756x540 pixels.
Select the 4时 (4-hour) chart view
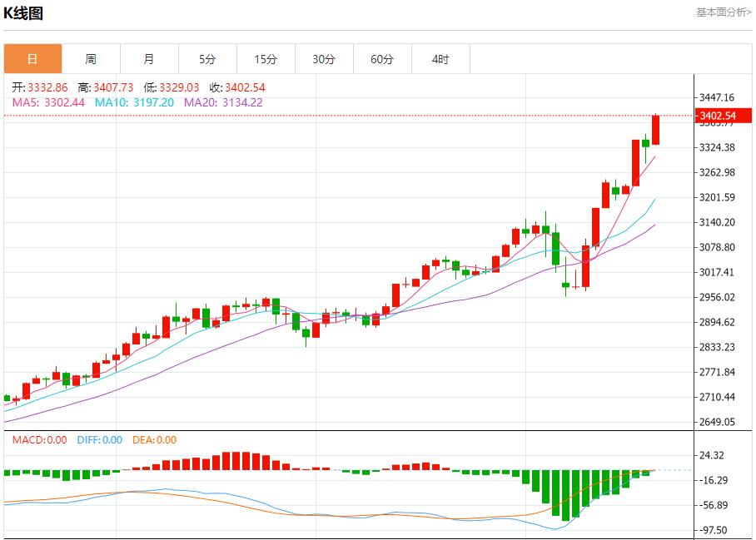440,58
